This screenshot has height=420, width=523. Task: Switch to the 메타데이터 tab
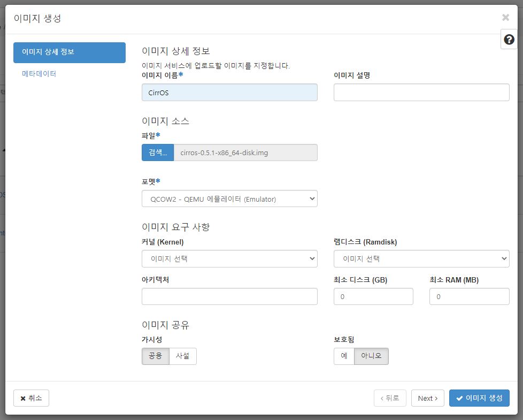pos(39,74)
